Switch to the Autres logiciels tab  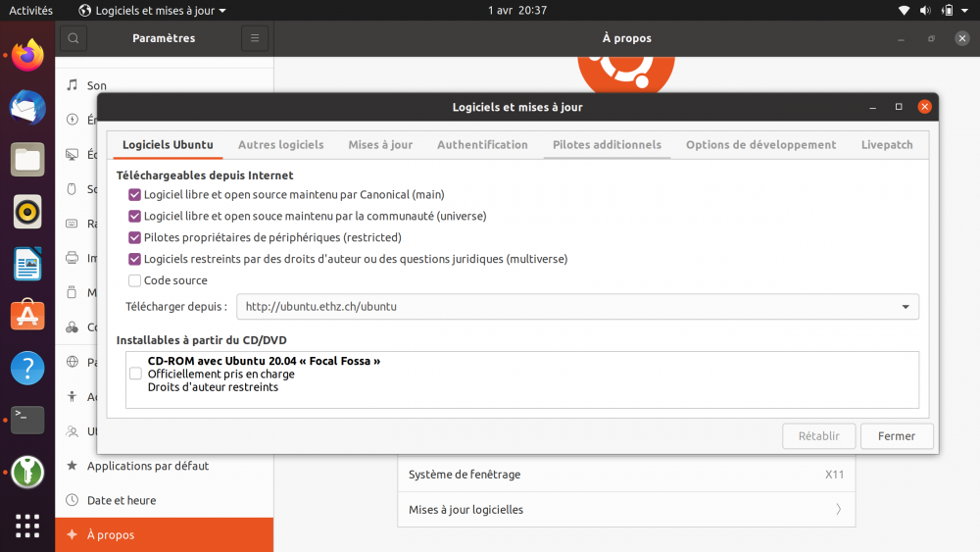pos(280,145)
